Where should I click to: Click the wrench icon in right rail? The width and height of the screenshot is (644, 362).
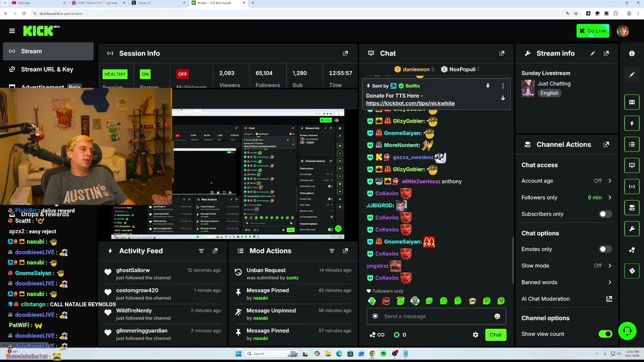pyautogui.click(x=632, y=229)
